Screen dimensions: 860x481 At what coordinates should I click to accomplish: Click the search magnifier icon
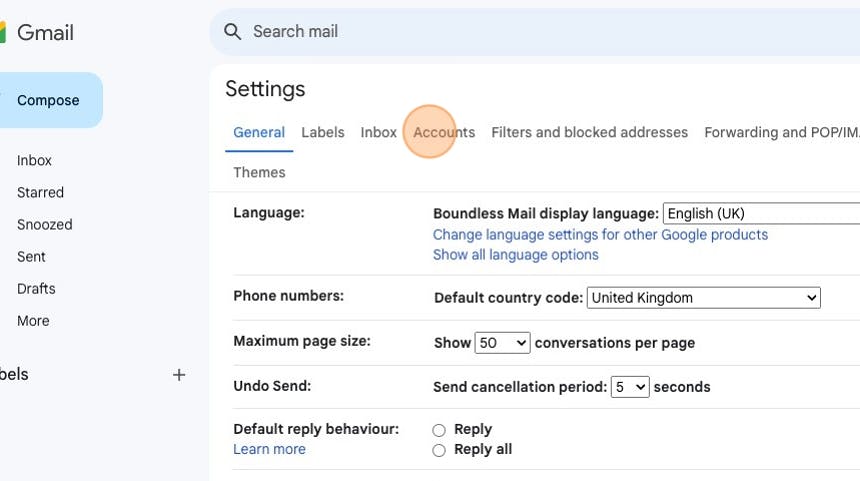coord(233,32)
